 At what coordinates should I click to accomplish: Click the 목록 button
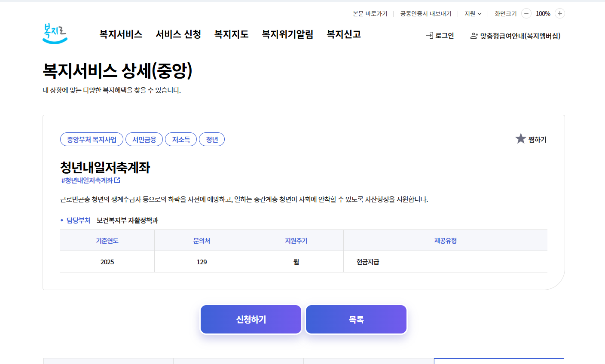tap(356, 319)
